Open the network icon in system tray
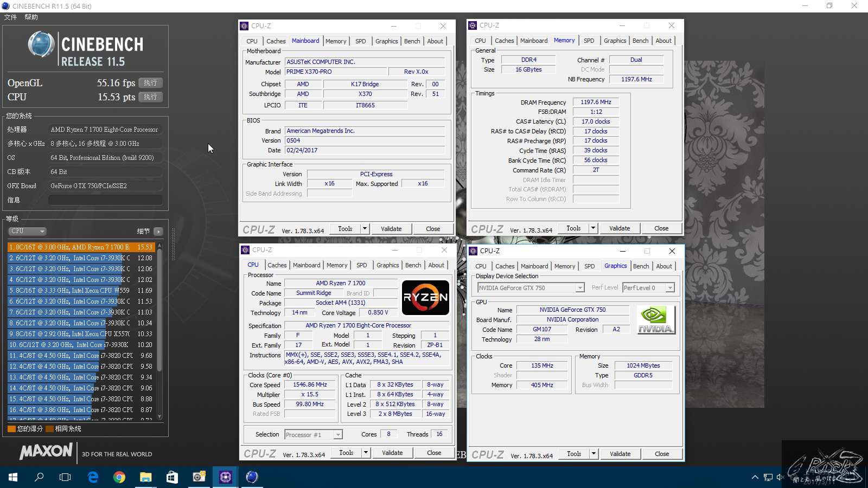868x488 pixels. point(768,477)
